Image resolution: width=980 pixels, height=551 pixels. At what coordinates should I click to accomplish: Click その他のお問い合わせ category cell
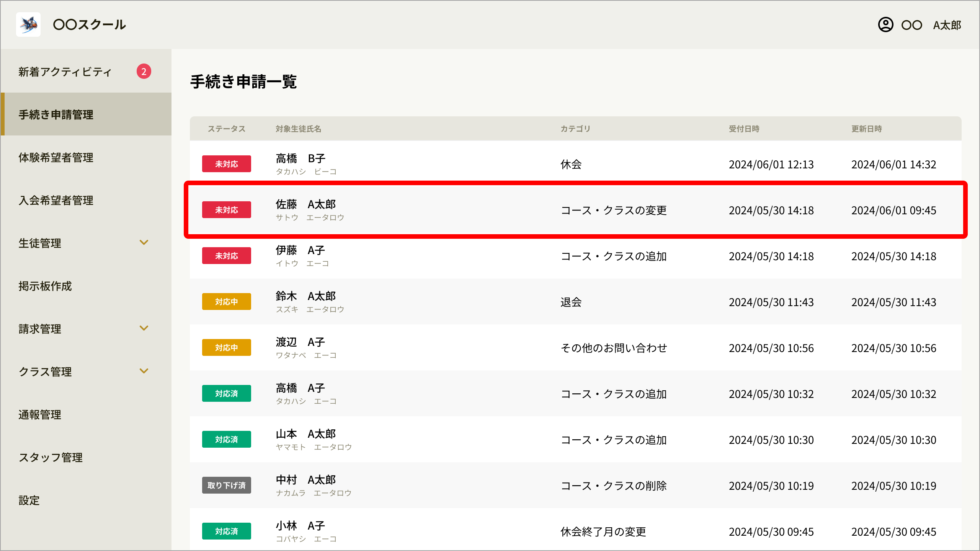[x=614, y=348]
